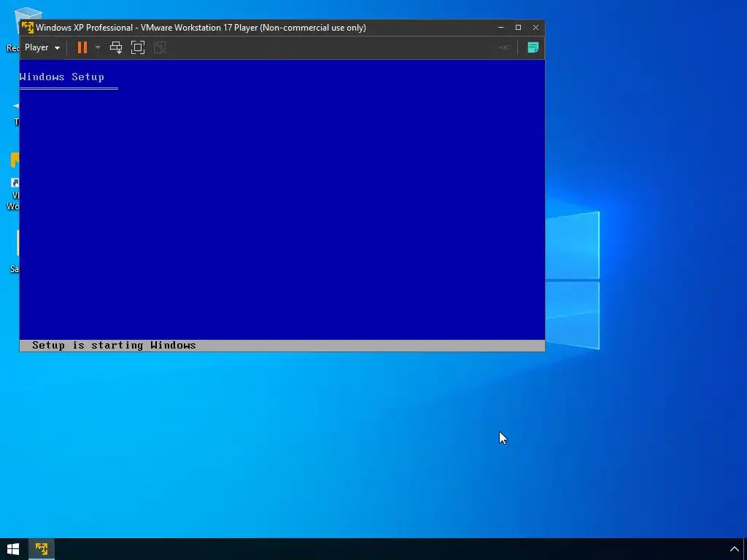Minimize the VMware Player window
Image resolution: width=747 pixels, height=560 pixels.
click(500, 28)
